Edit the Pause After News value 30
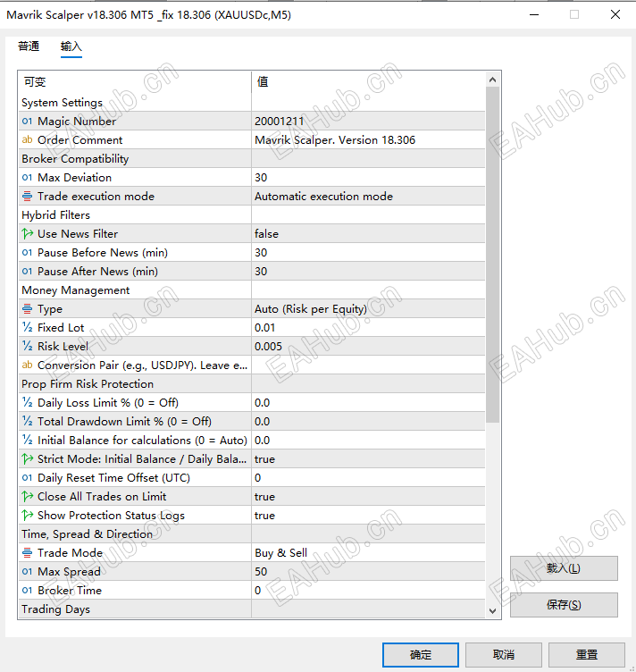This screenshot has width=636, height=672. click(368, 272)
